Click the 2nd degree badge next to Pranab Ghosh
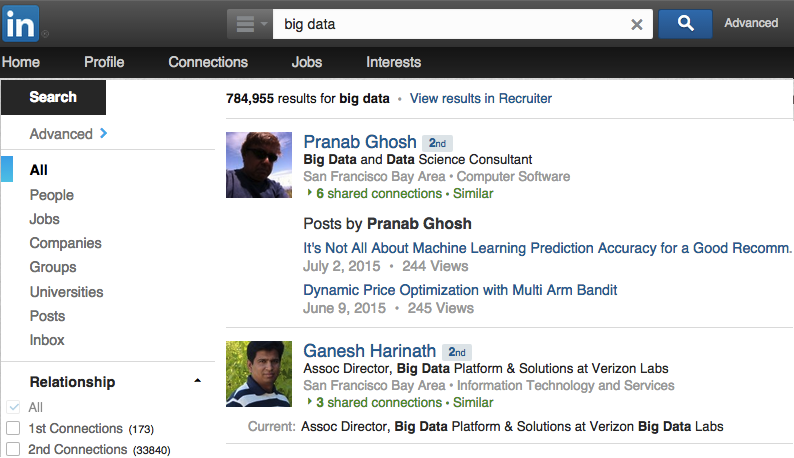 click(x=437, y=143)
